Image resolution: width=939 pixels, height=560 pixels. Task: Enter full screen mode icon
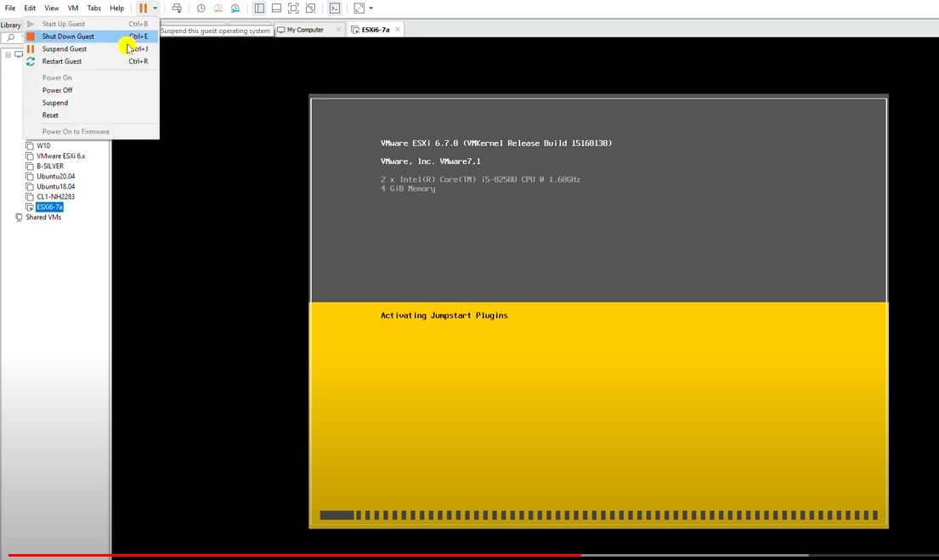click(293, 8)
